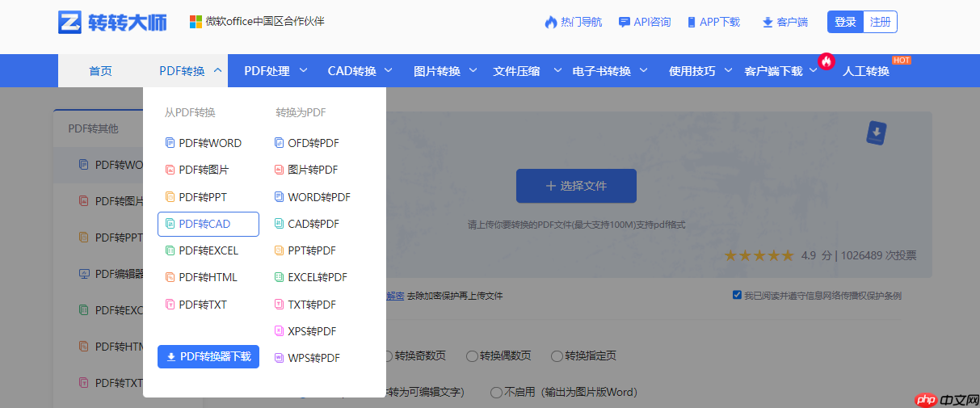Click the PDF转HTML icon in dropdown menu
Screen dimensions: 980x408
tap(170, 277)
